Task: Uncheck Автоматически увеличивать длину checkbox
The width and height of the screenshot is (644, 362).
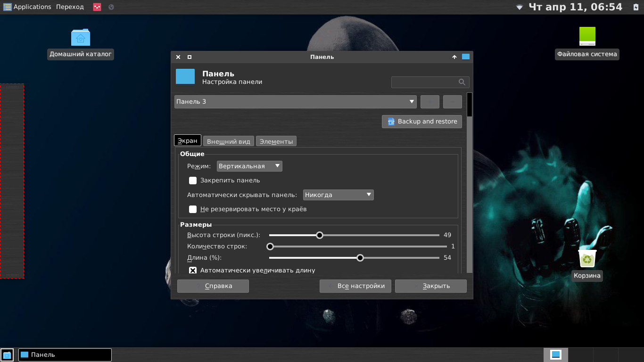Action: coord(193,271)
